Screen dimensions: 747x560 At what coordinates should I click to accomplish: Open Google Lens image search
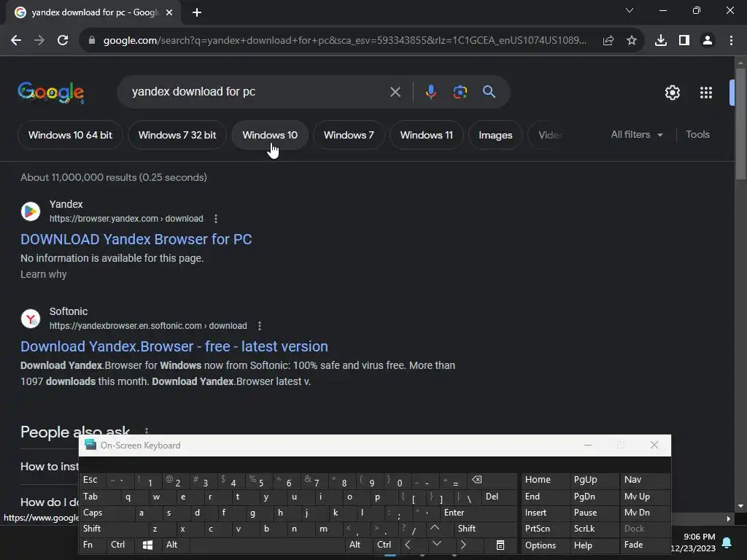[460, 92]
